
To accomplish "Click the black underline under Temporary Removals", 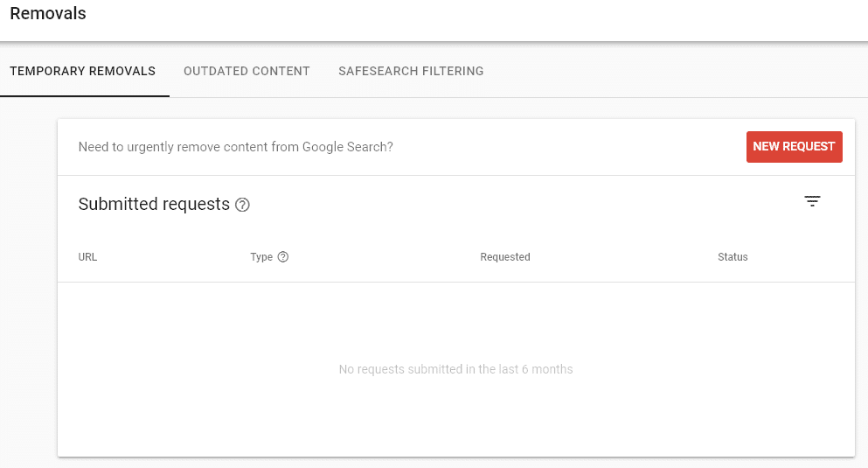I will [85, 96].
